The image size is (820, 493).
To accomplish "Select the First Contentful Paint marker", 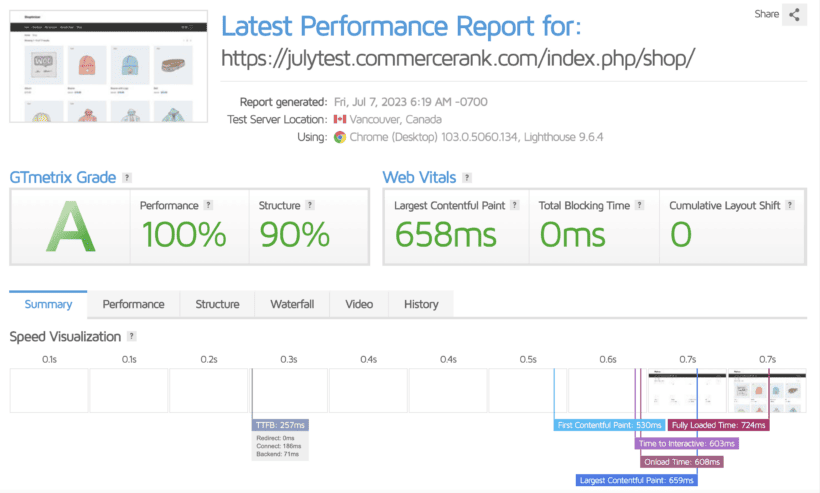I will tap(595, 425).
